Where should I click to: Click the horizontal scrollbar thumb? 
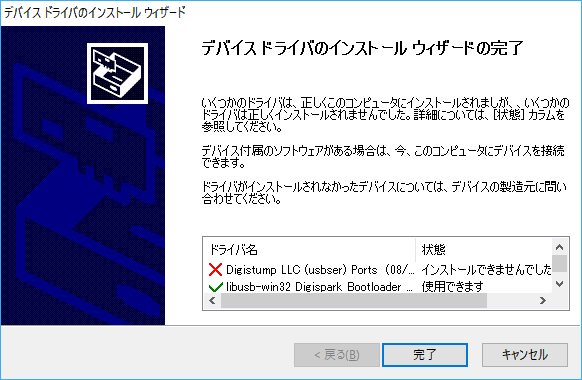pyautogui.click(x=354, y=300)
